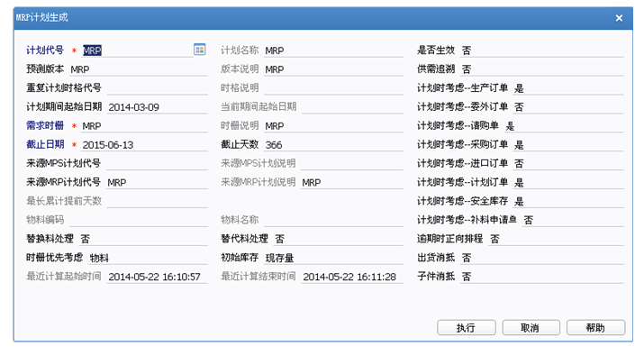The image size is (644, 355).
Task: Click the 计划代号 label
Action: 45,50
